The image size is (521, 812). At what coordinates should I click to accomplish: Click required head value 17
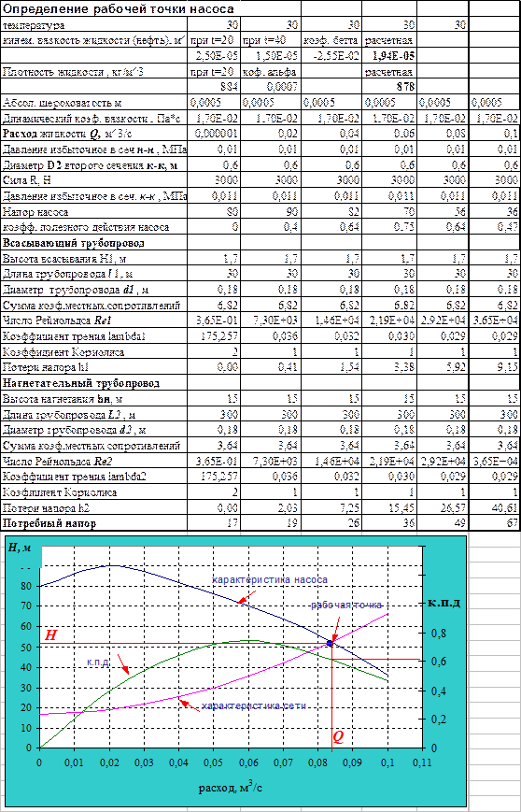point(232,523)
